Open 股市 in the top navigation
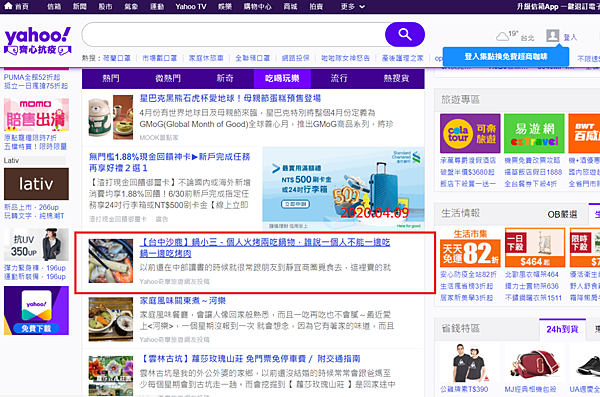The width and height of the screenshot is (600, 397). click(105, 7)
